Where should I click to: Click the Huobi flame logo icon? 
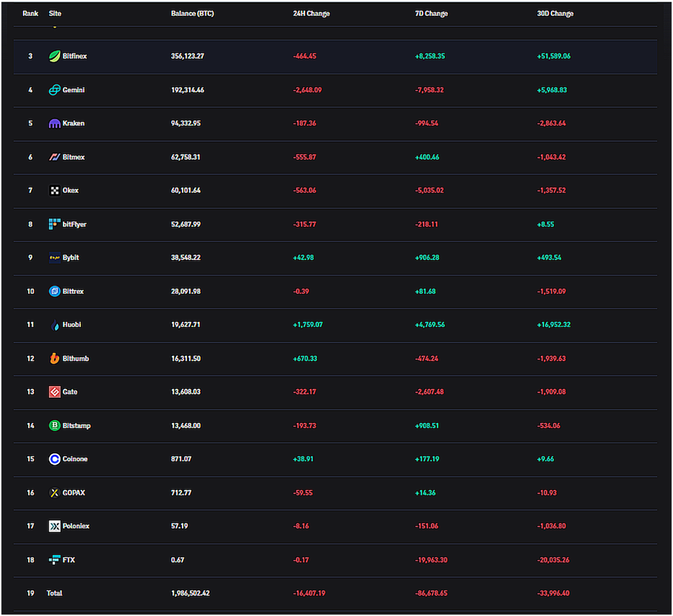pyautogui.click(x=55, y=324)
